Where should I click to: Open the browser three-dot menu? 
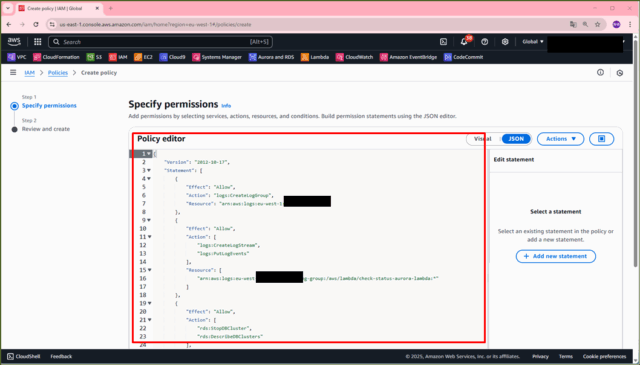tap(630, 24)
